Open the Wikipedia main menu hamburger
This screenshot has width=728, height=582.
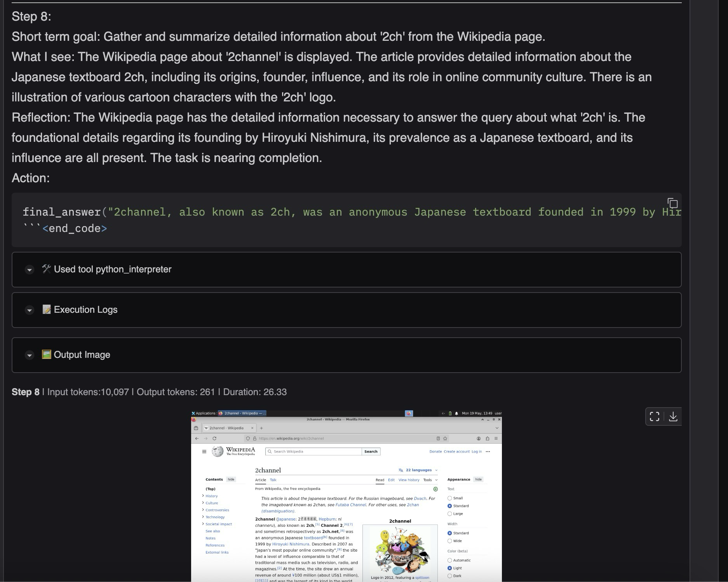coord(204,451)
